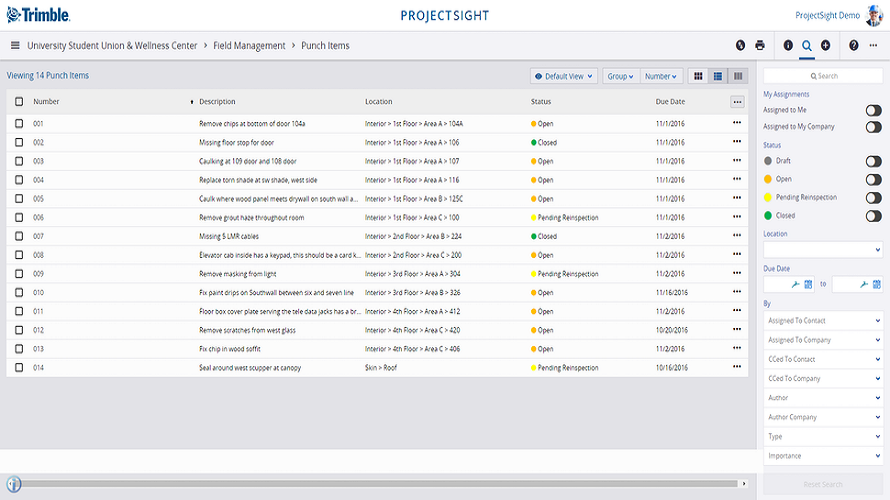Expand the Type filter dropdown
Viewport: 890px width, 500px height.
tap(823, 436)
